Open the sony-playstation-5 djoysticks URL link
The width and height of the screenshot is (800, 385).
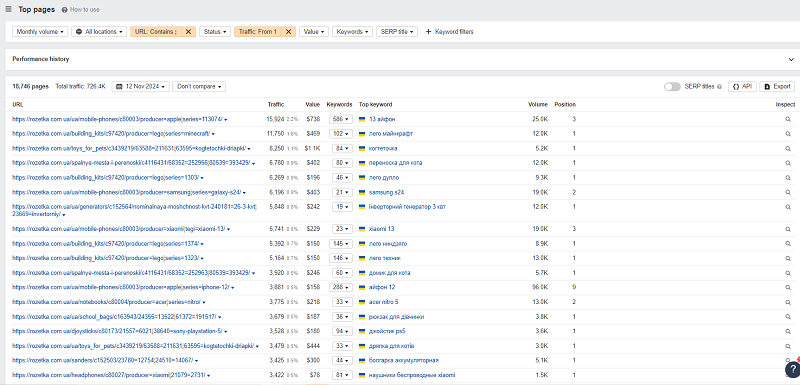pos(117,331)
